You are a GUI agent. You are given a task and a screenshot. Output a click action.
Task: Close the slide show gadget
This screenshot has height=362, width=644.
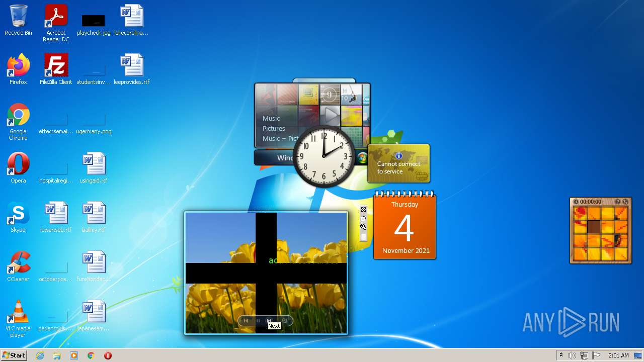363,210
